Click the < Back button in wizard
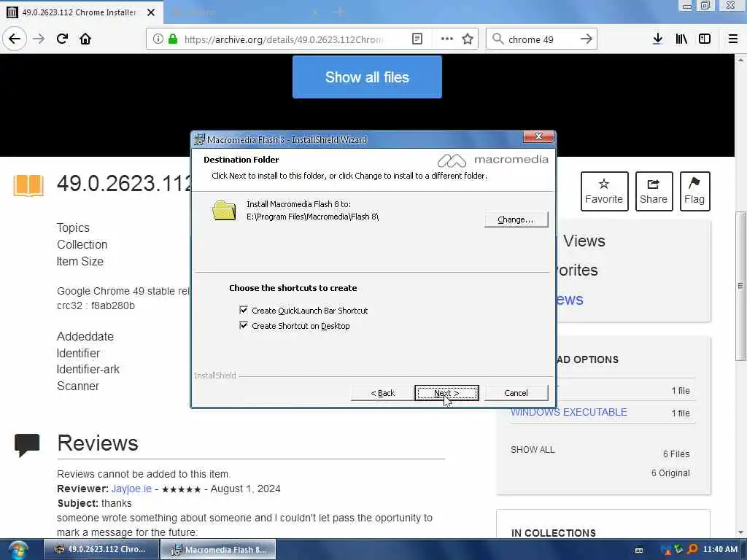The height and width of the screenshot is (560, 747). tap(382, 393)
